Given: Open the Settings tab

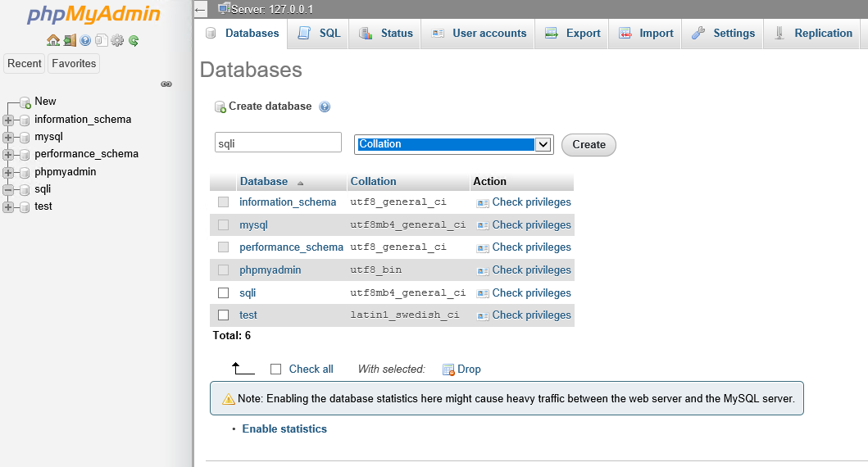Looking at the screenshot, I should (x=723, y=34).
